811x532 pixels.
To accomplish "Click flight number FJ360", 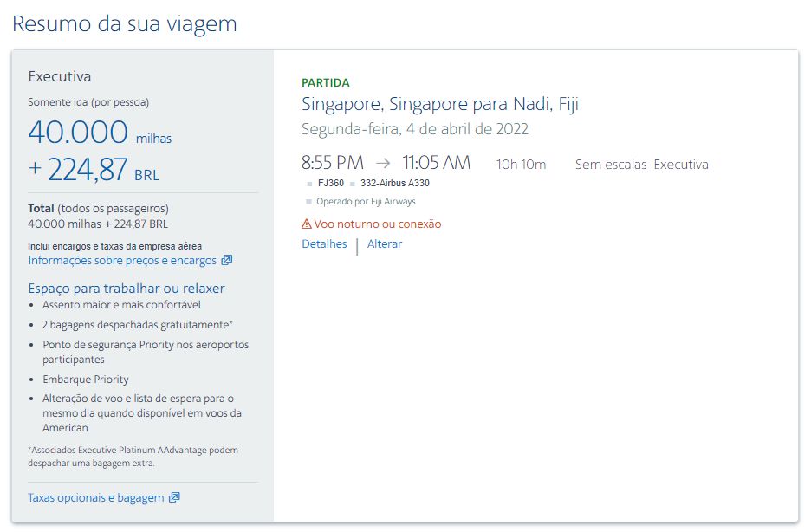I will (330, 183).
